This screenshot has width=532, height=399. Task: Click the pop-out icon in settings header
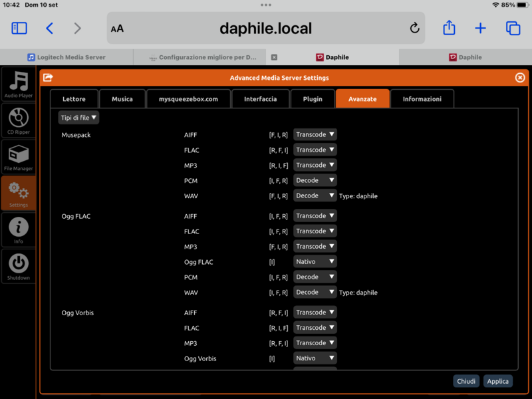coord(48,78)
